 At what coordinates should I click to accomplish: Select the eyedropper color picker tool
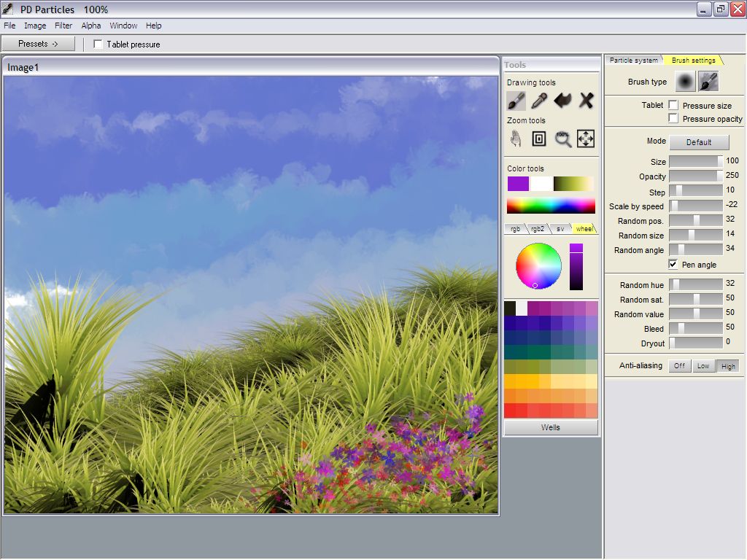(539, 101)
